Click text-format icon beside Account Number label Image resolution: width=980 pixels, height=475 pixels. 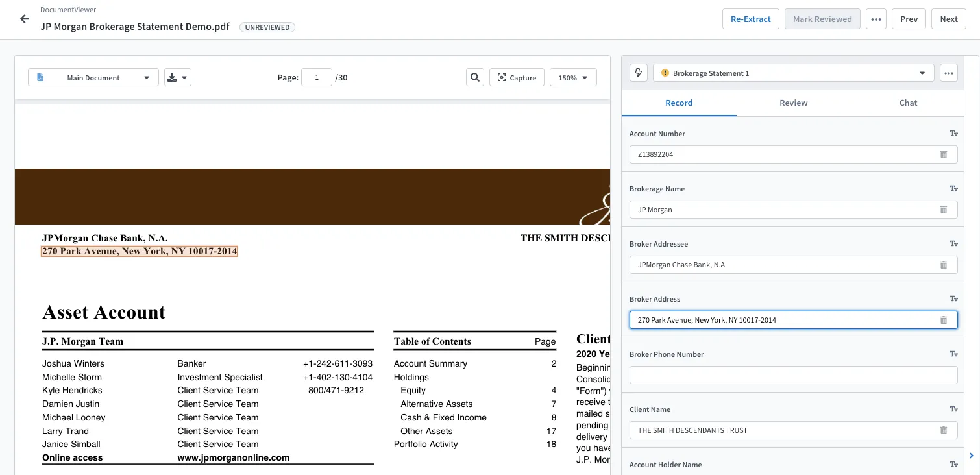[953, 134]
